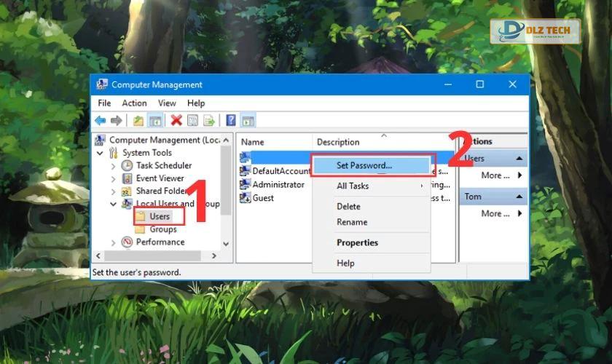The image size is (612, 364).
Task: Open the All Tasks submenu
Action: 372,186
